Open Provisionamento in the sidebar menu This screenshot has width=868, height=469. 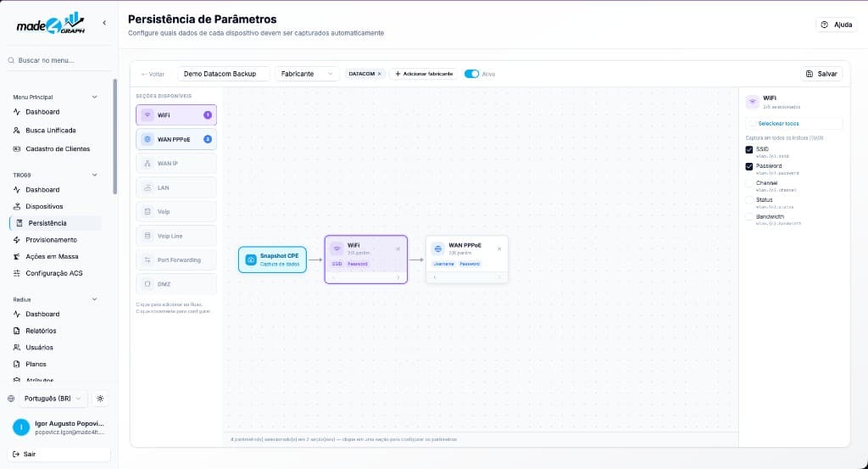pos(51,240)
